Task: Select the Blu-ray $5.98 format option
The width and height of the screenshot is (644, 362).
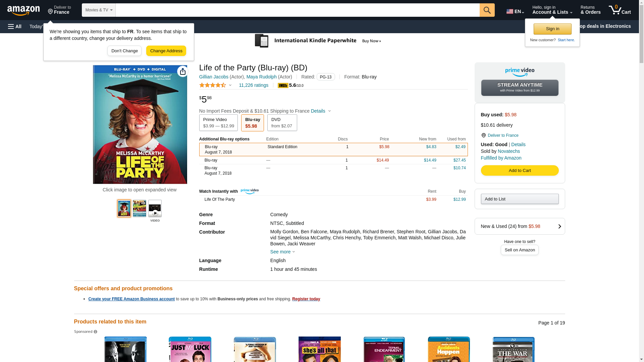Action: coord(253,123)
